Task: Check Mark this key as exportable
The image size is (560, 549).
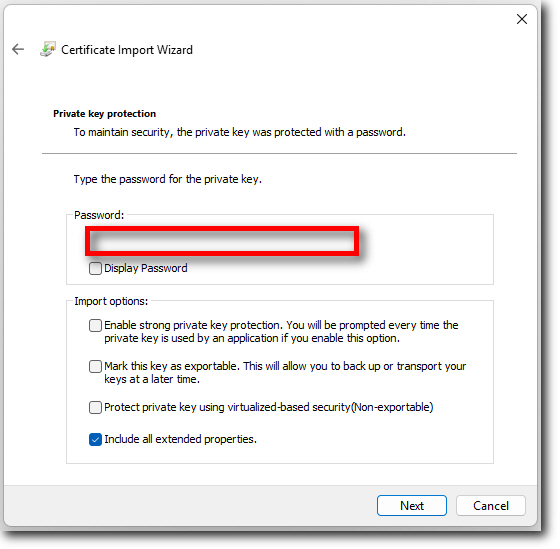Action: coord(95,366)
